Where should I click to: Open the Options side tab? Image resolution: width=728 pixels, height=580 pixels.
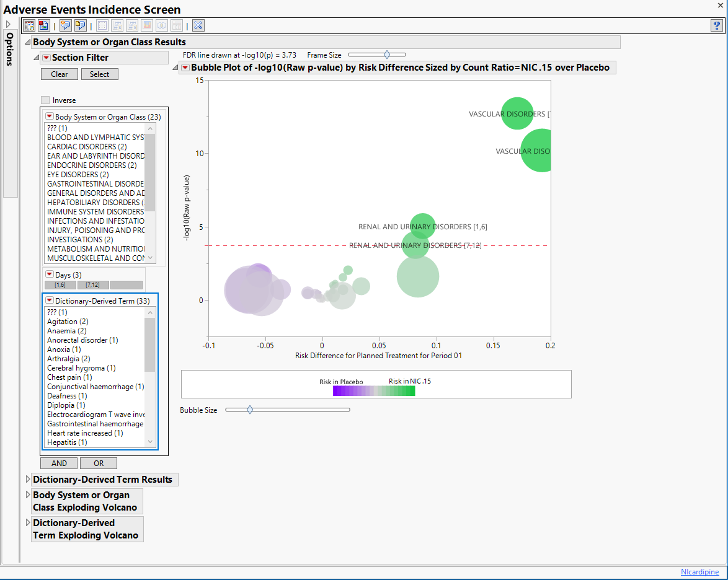click(x=10, y=50)
